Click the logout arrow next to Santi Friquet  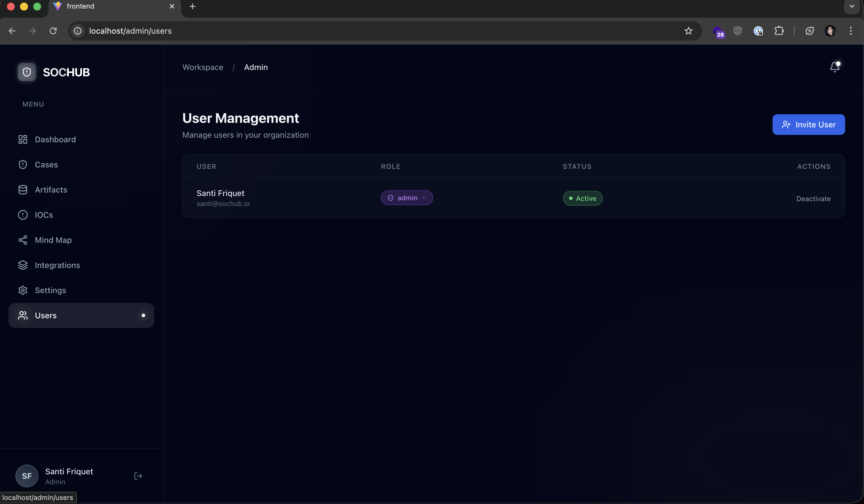(x=138, y=476)
